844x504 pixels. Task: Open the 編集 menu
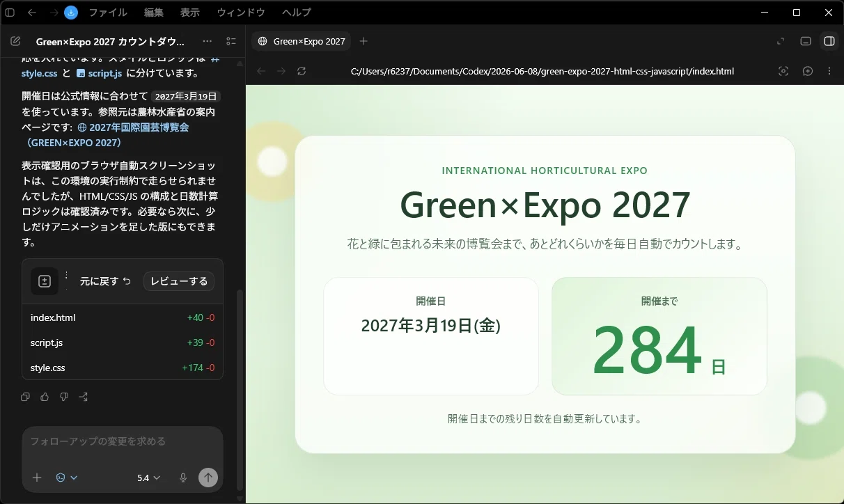(154, 13)
